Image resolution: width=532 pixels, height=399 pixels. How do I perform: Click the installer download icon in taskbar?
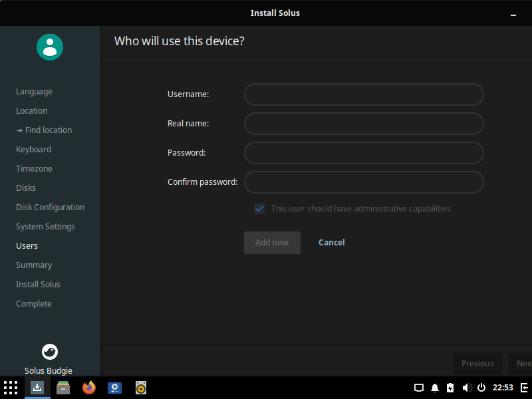37,388
